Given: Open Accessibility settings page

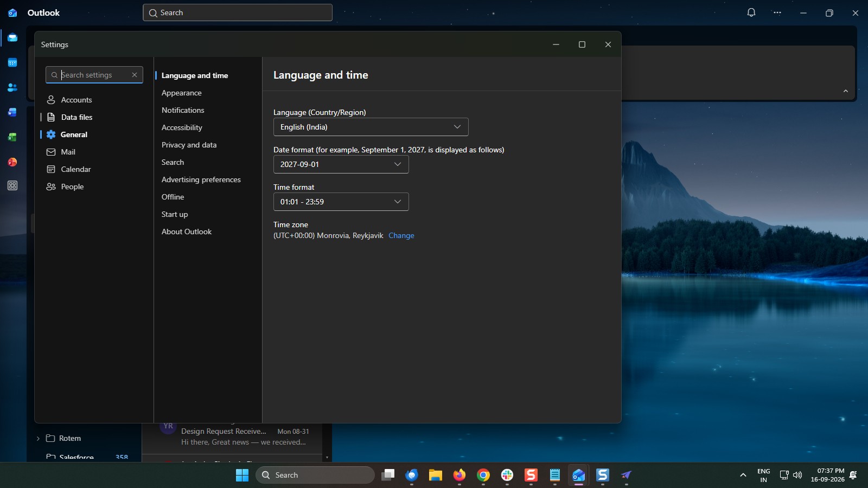Looking at the screenshot, I should click(x=182, y=127).
